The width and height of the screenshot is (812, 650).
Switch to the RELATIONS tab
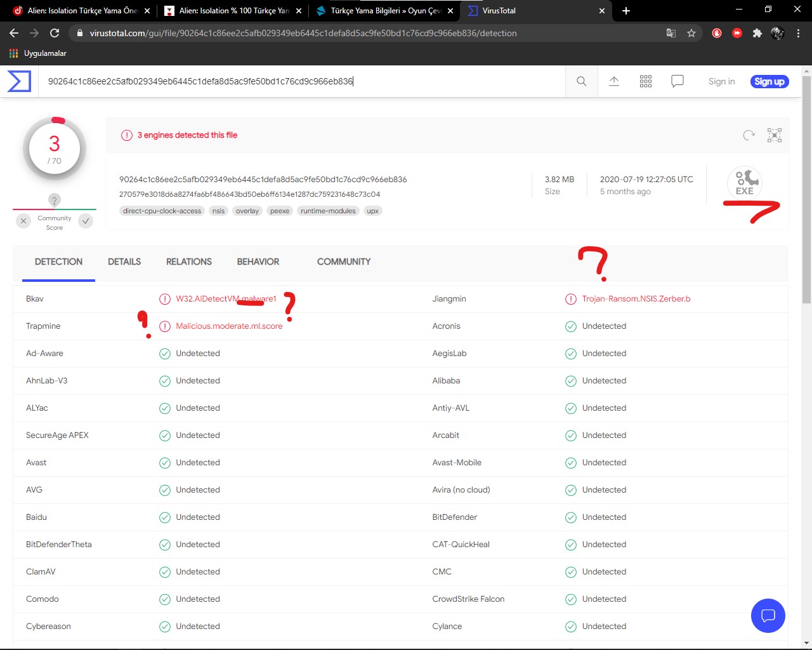(x=189, y=262)
